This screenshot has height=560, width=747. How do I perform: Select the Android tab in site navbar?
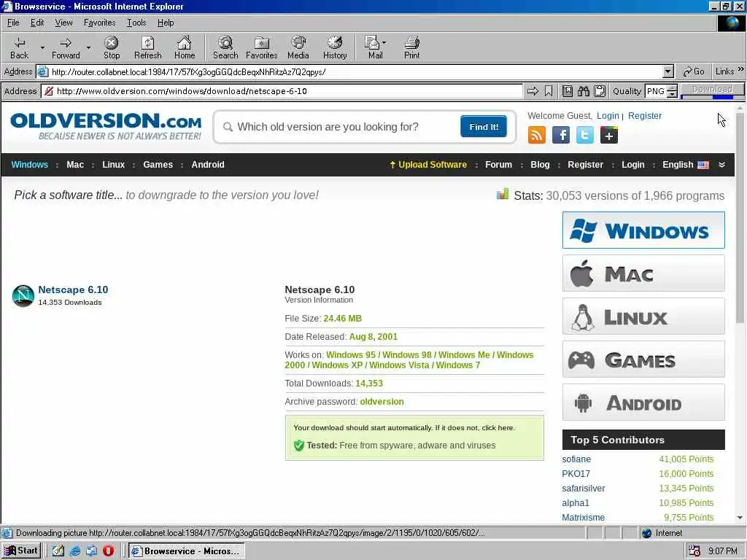(x=208, y=165)
